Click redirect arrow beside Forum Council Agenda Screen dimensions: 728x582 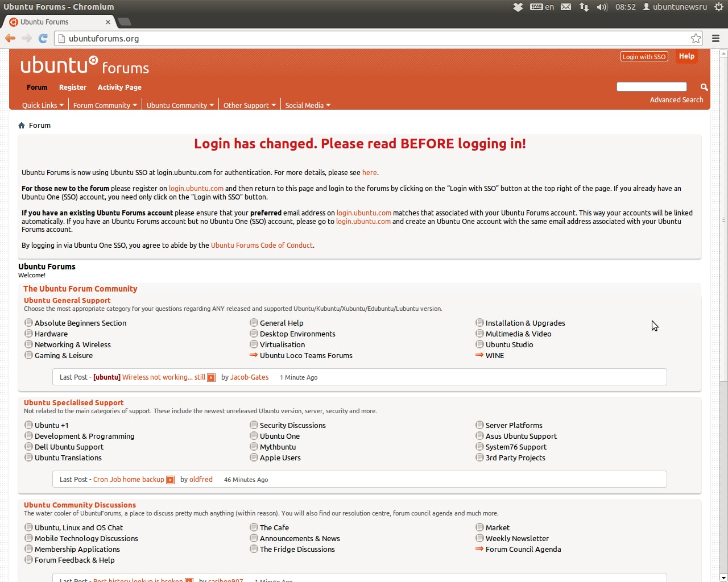(x=479, y=548)
